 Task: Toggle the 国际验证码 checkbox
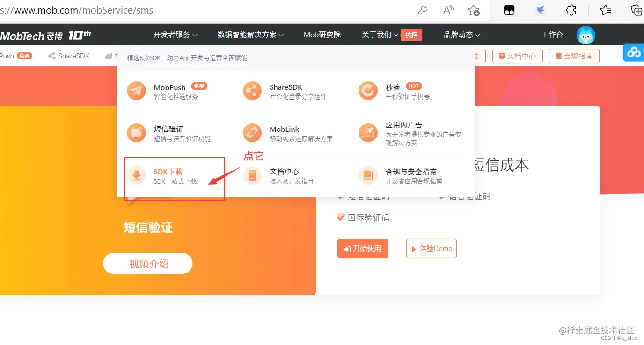[x=341, y=217]
